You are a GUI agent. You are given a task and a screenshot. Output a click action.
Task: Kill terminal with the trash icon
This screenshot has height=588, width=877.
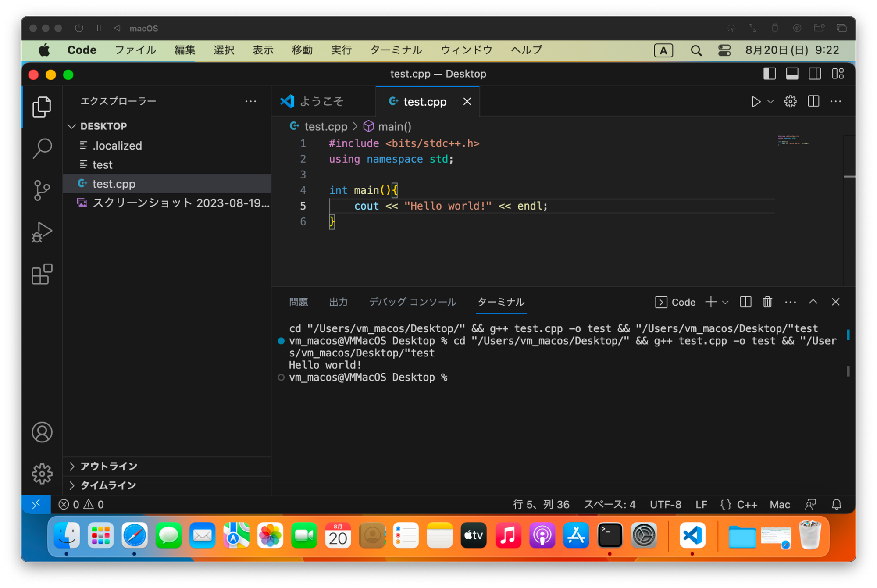click(767, 302)
